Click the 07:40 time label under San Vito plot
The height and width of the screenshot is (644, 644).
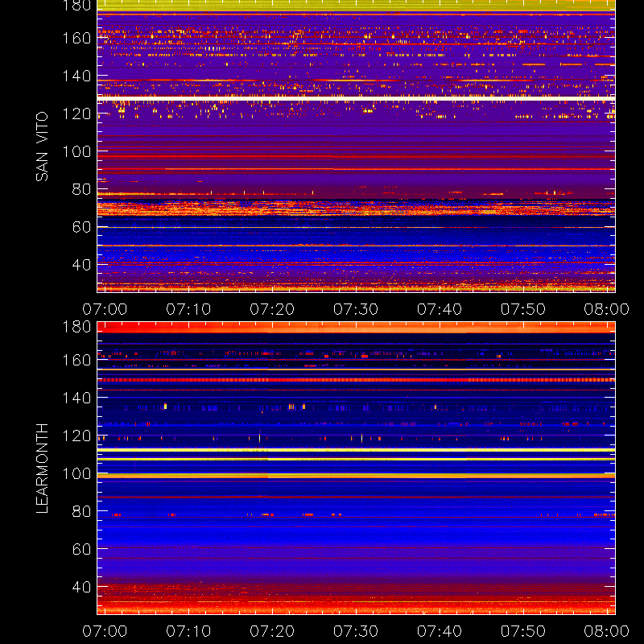coord(440,309)
